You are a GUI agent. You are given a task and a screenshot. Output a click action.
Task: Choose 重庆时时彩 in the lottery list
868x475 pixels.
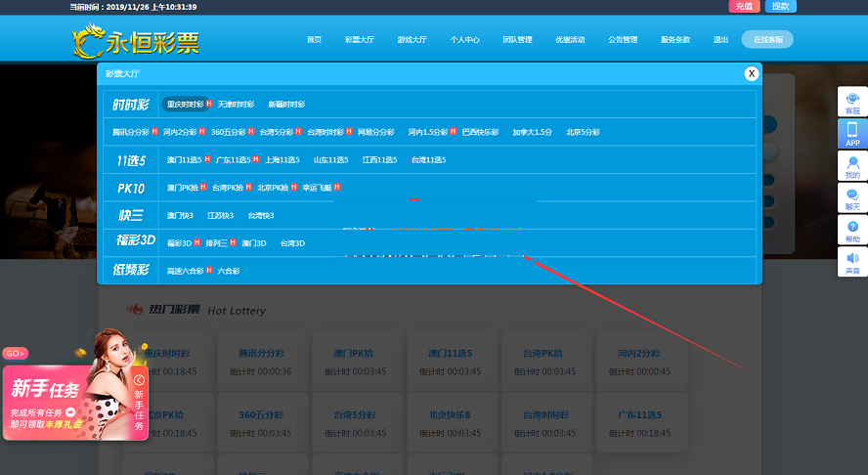184,105
